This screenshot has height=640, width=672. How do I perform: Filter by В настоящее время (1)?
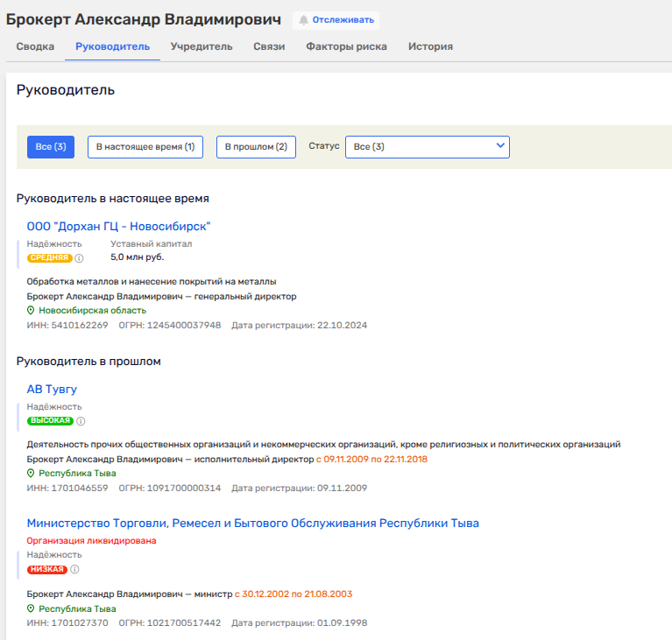(x=145, y=147)
